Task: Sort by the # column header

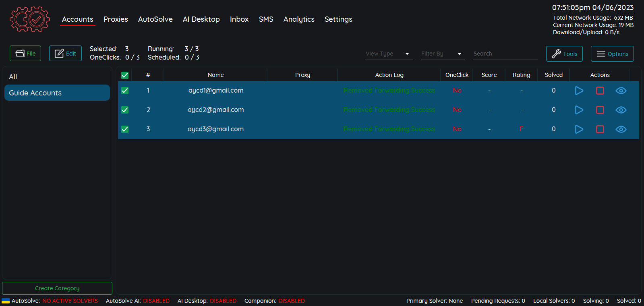Action: pos(148,75)
